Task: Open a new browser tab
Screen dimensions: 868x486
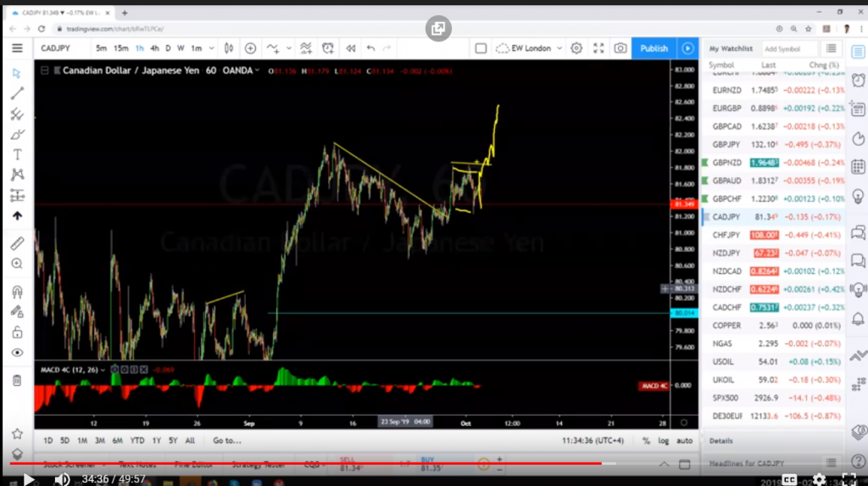Action: (x=125, y=12)
